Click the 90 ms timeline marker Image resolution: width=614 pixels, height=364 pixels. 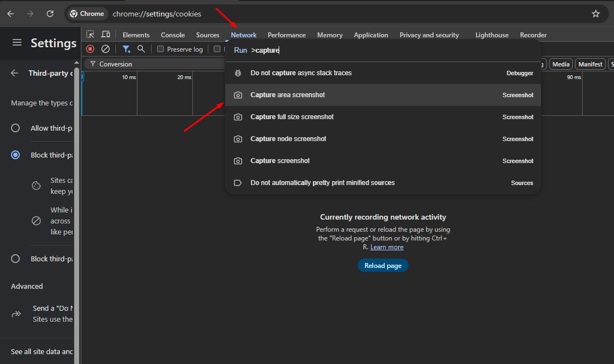574,77
